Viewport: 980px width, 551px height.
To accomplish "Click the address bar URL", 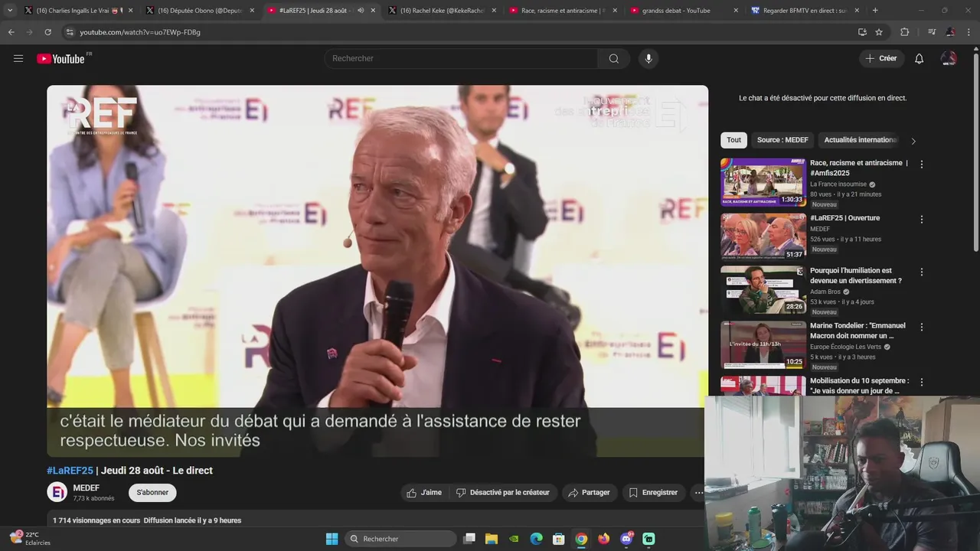I will click(140, 32).
